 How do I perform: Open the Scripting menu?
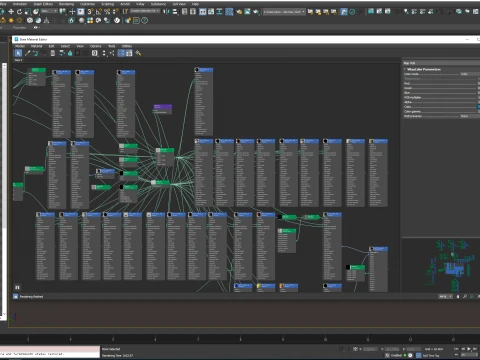[107, 4]
